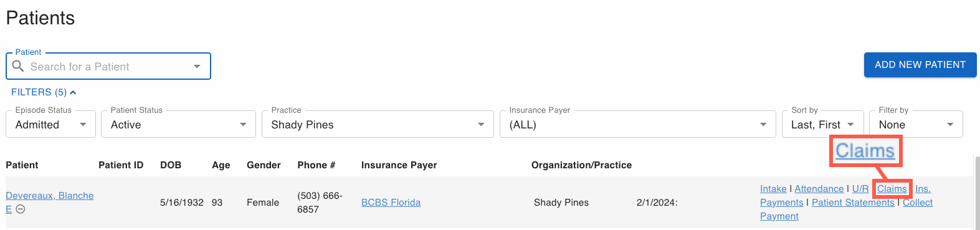Click the U/R link
The image size is (980, 230).
(860, 189)
